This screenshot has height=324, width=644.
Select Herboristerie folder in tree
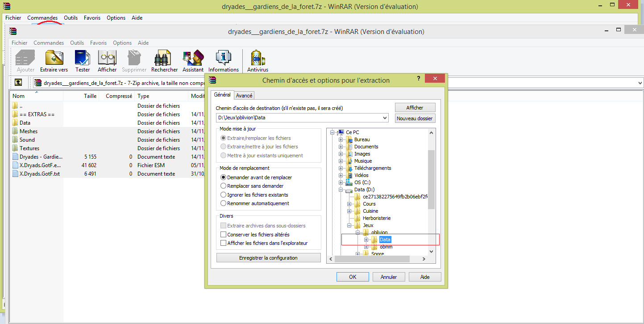tap(376, 218)
